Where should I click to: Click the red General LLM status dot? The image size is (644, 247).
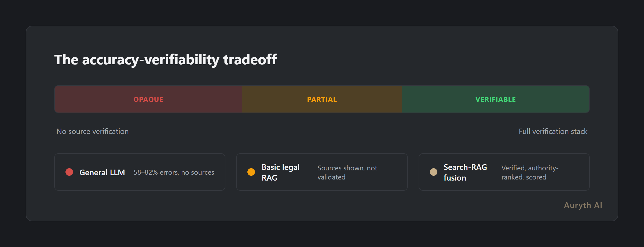tap(69, 172)
